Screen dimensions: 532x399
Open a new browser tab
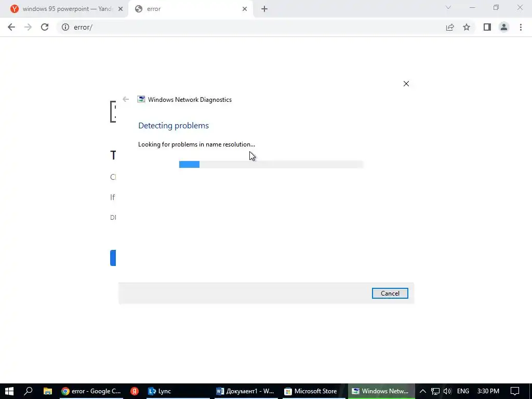point(264,9)
